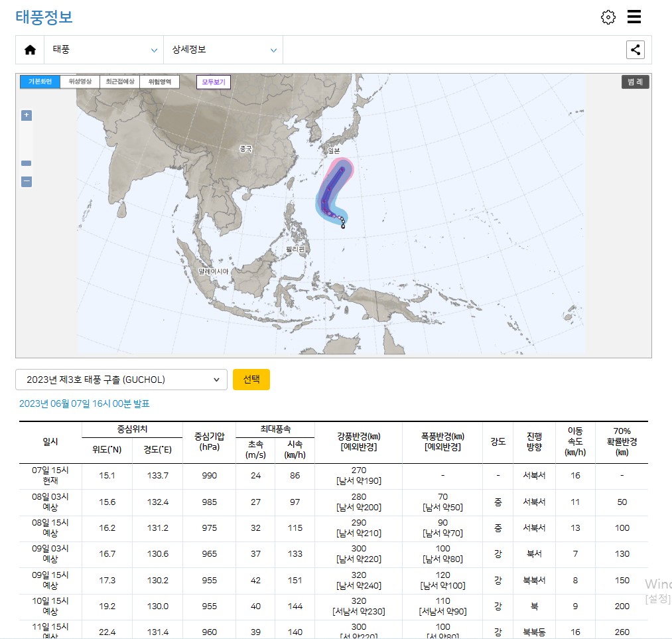Click the direction cell 북북동
The image size is (672, 639).
(534, 632)
